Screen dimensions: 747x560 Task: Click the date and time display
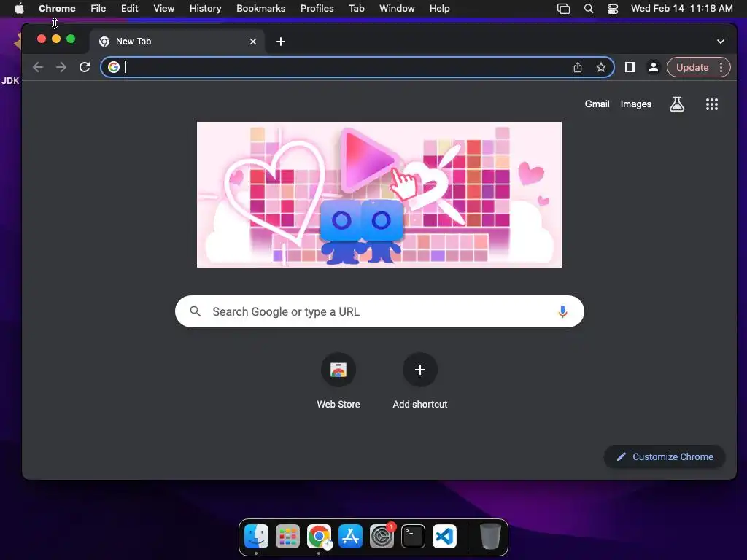pos(682,8)
